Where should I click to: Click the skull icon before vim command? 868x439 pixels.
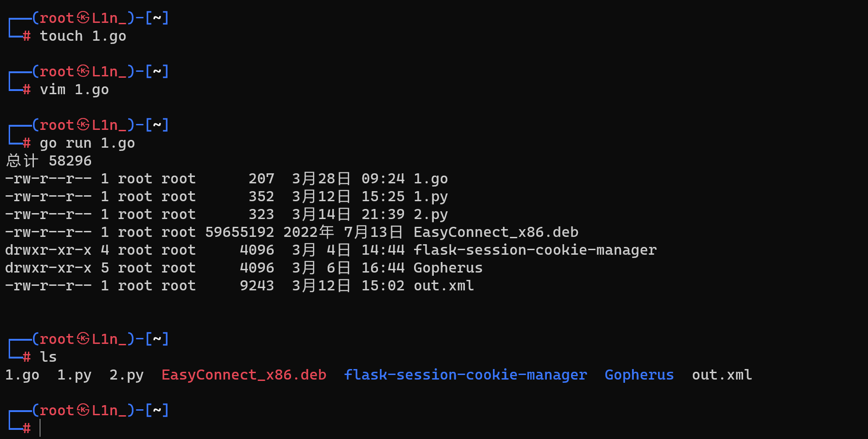point(83,71)
